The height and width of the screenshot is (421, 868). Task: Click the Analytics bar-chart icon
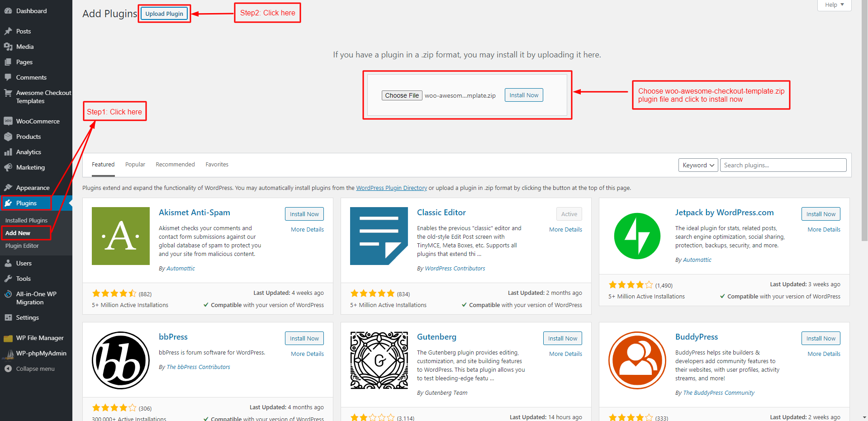tap(8, 152)
